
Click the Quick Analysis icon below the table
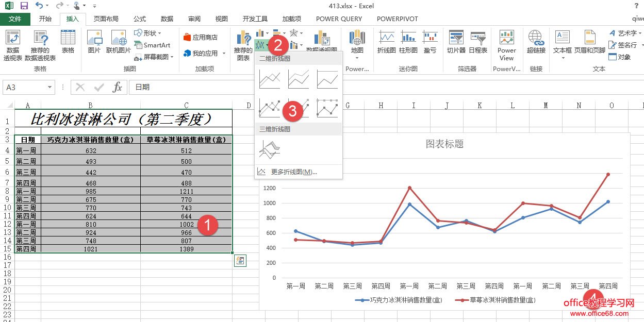coord(240,261)
